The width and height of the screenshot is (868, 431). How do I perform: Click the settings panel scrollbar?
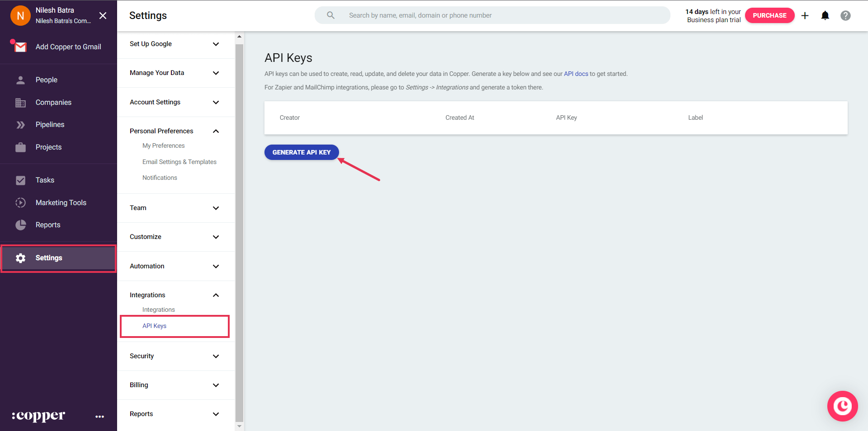tap(239, 232)
